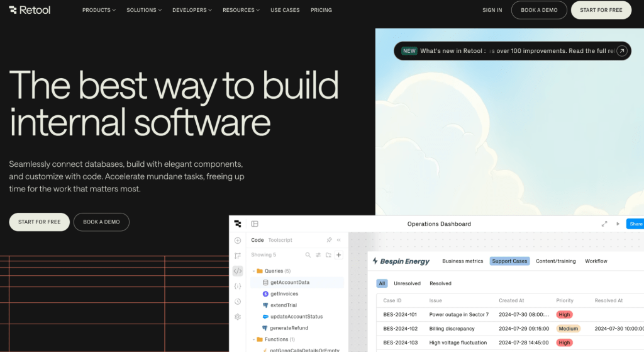Click Book a Demo below the hero text
Image resolution: width=644 pixels, height=352 pixels.
click(101, 222)
